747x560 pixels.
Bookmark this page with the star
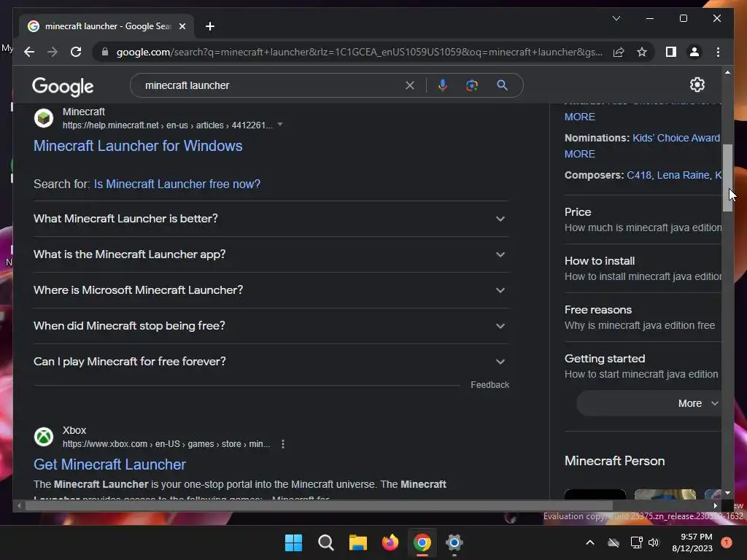tap(642, 52)
